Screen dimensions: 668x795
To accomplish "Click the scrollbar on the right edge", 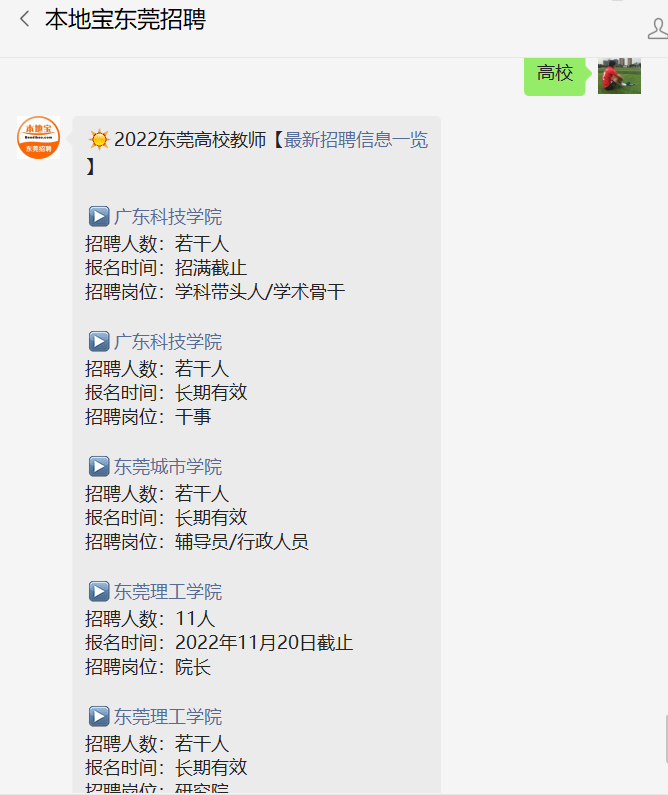I will [x=666, y=739].
